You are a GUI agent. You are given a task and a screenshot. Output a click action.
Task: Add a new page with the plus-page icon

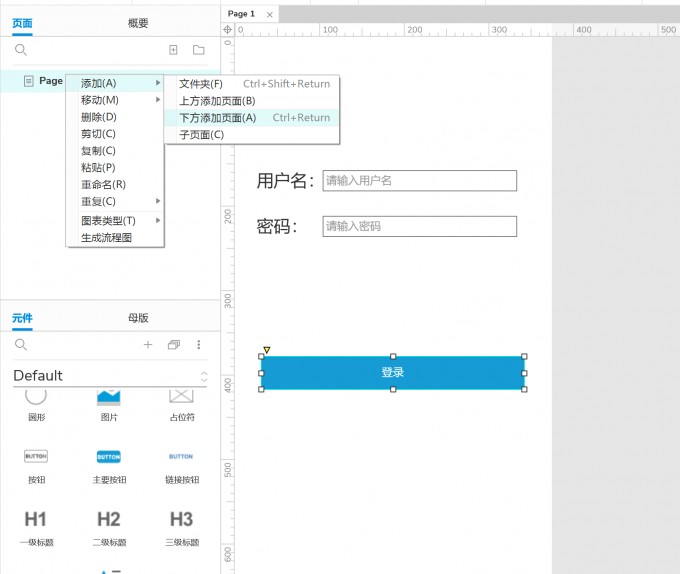[173, 50]
